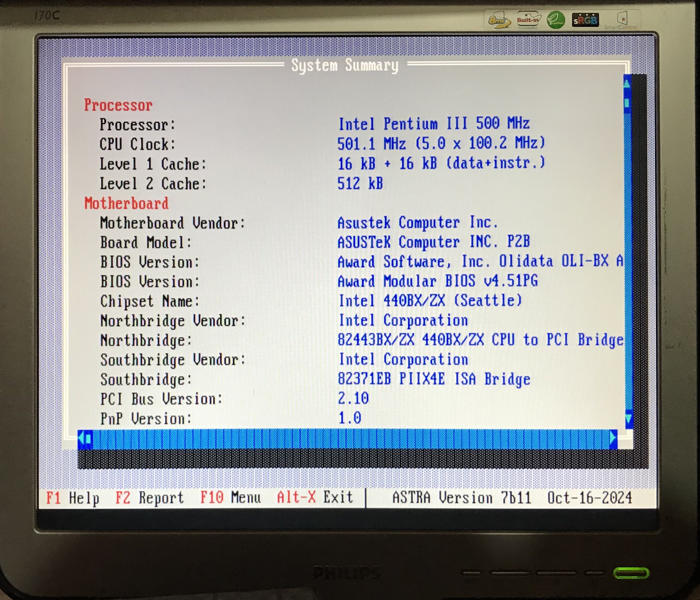This screenshot has height=600, width=700.
Task: Click F2 Report to generate a report
Action: pos(149,498)
